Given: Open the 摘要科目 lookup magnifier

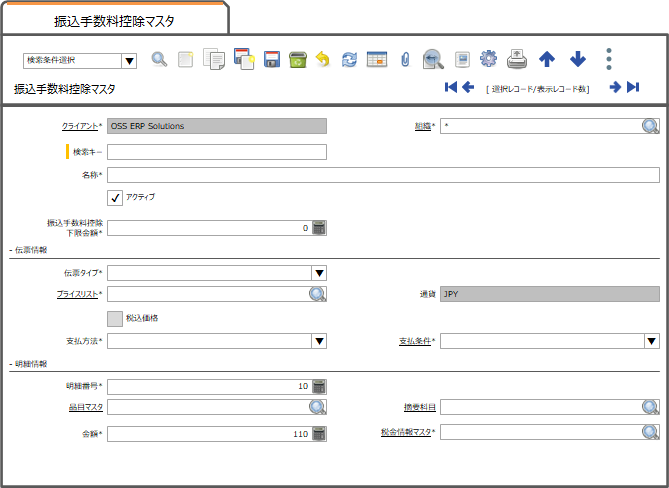Looking at the screenshot, I should (650, 407).
